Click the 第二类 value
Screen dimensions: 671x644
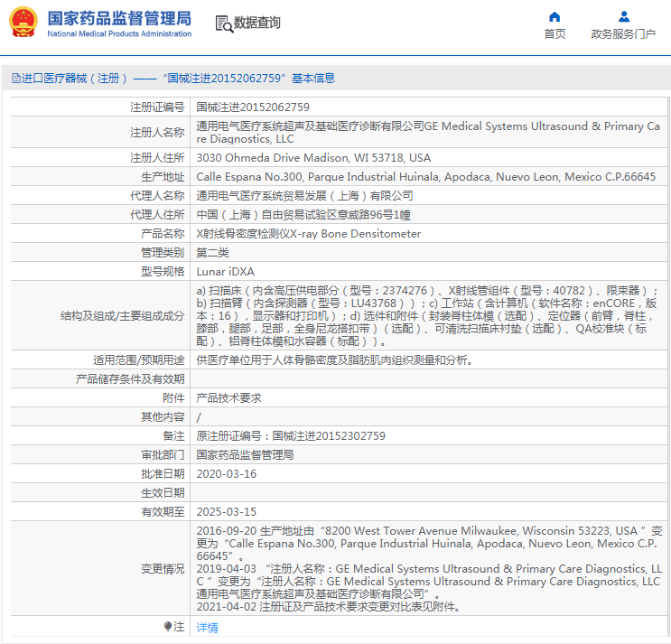pyautogui.click(x=213, y=253)
